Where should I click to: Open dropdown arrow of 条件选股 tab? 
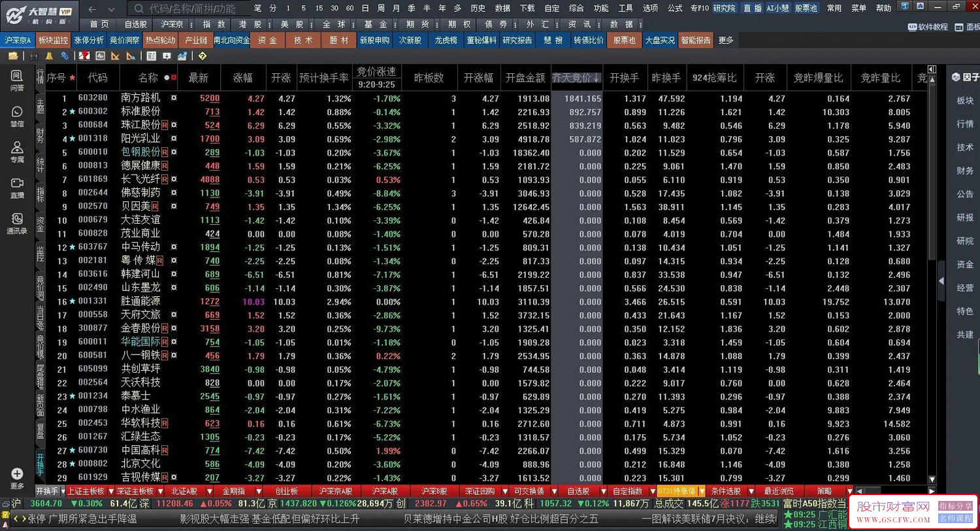(x=751, y=491)
